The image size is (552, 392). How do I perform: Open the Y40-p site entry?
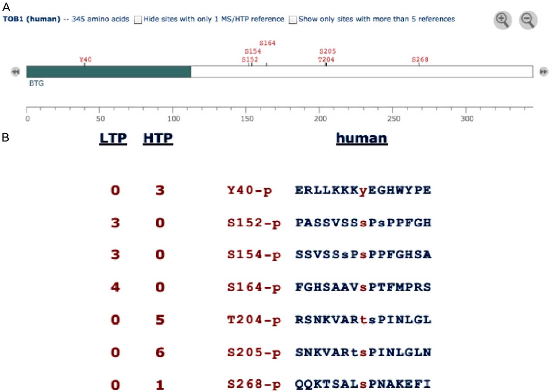[x=249, y=190]
